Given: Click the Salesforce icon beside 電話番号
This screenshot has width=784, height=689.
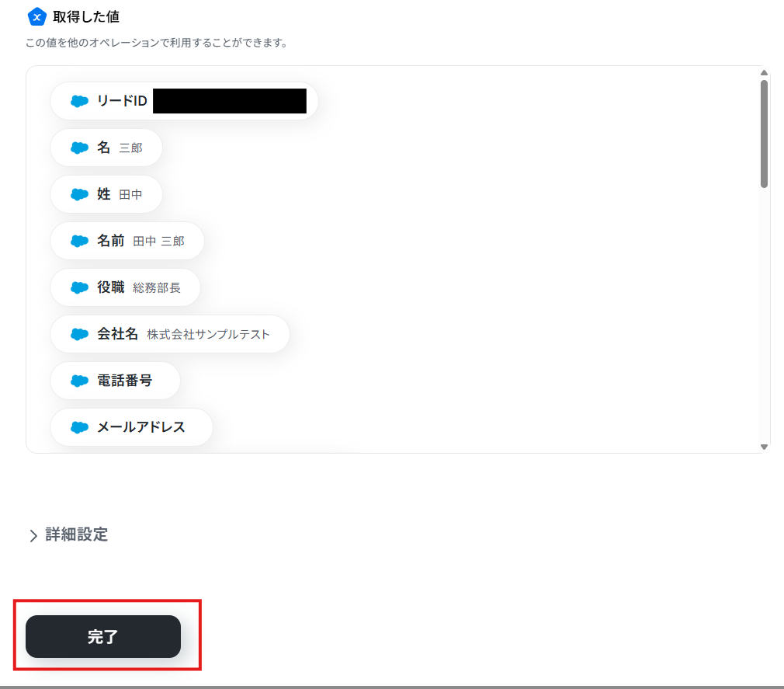Looking at the screenshot, I should coord(79,381).
